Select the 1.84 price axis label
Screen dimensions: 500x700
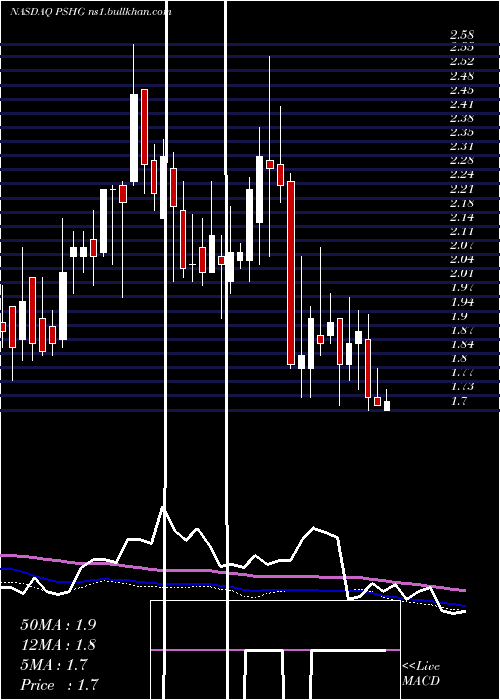462,344
